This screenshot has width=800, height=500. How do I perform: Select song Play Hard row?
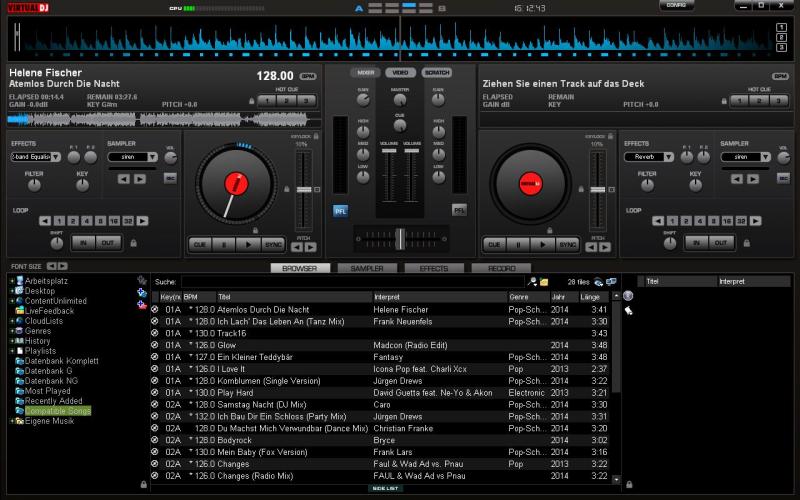point(380,393)
